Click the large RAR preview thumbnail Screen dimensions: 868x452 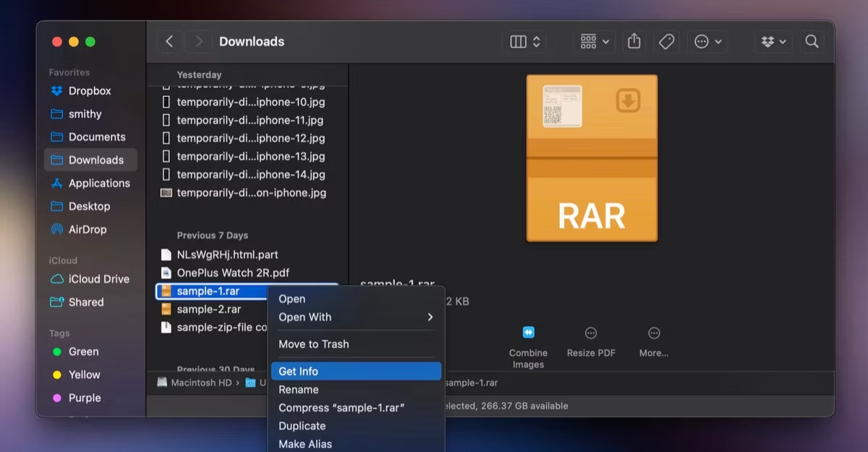click(592, 158)
